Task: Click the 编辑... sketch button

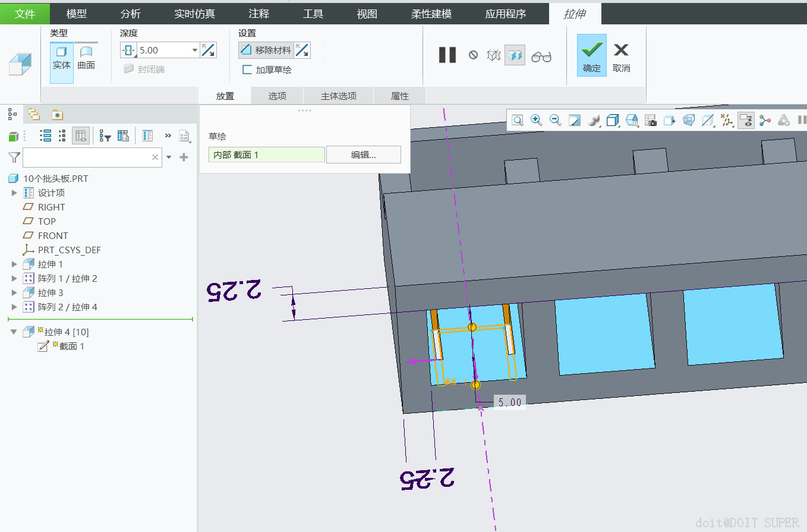Action: tap(363, 155)
